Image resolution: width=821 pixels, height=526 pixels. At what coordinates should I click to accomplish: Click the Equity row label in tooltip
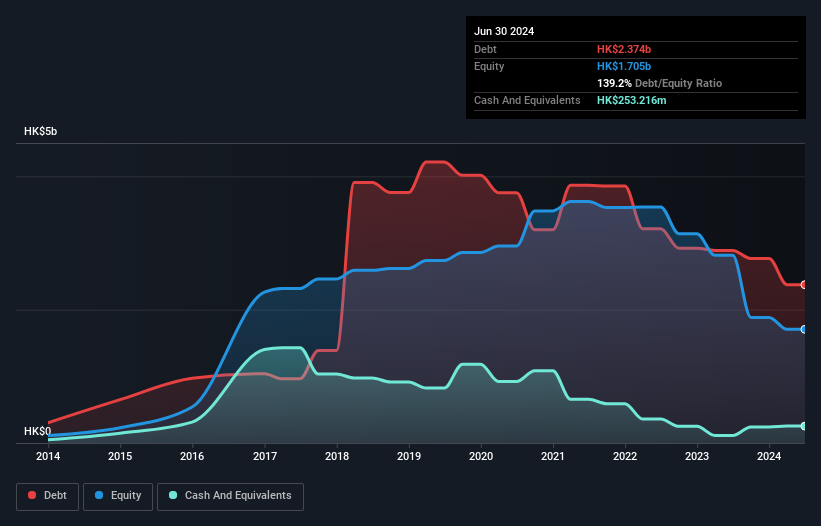pyautogui.click(x=489, y=66)
